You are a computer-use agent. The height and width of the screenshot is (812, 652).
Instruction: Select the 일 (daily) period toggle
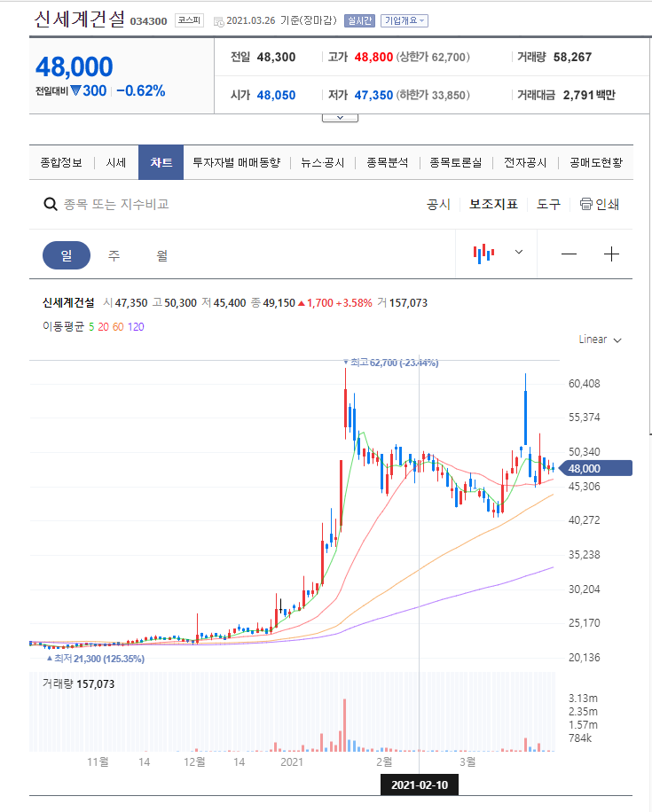point(67,254)
